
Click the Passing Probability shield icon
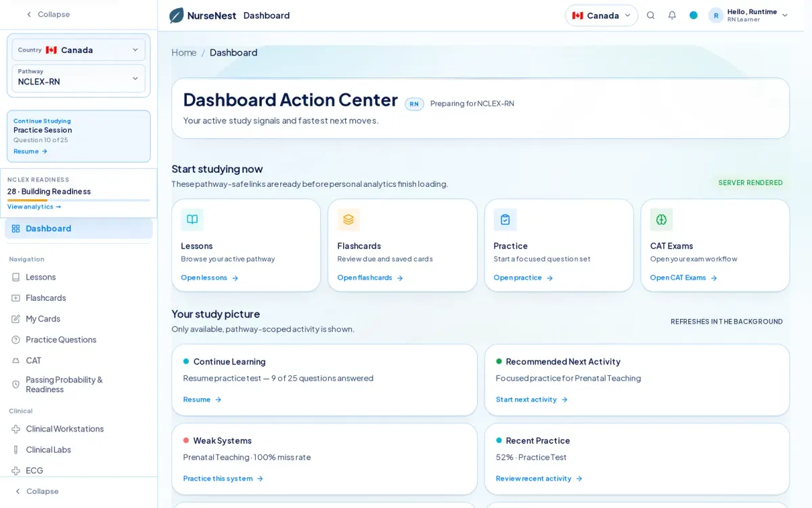click(16, 385)
